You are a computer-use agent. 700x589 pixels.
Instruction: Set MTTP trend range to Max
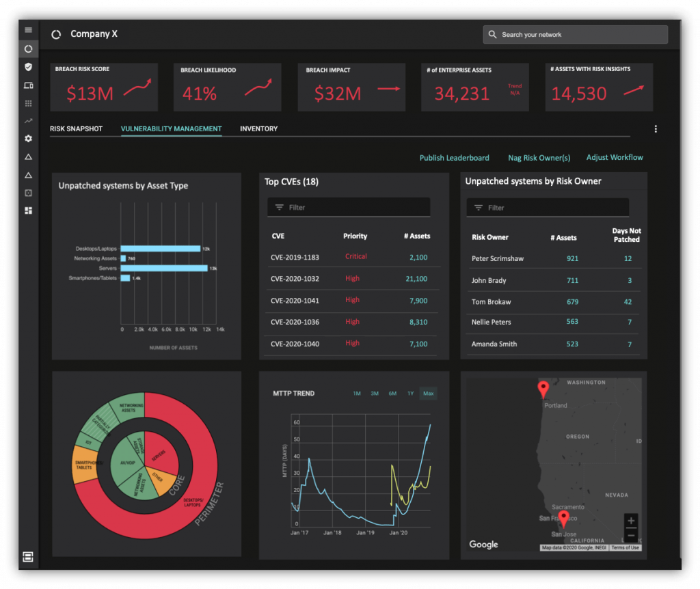coord(428,394)
